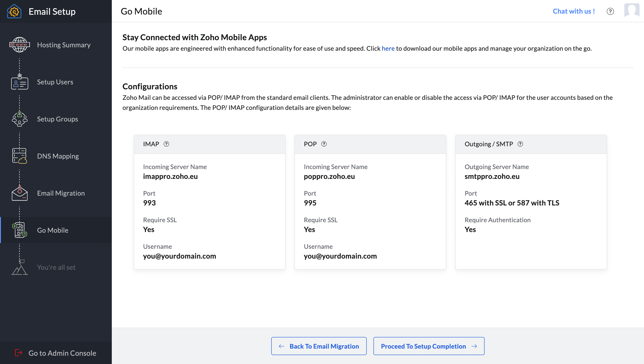
Task: Click the Email Setup title
Action: click(52, 11)
